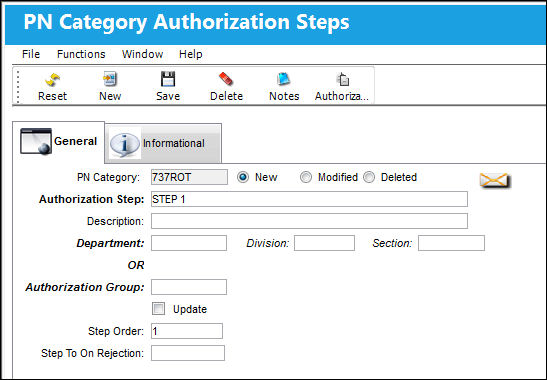547x380 pixels.
Task: Click the Department input field
Action: [189, 243]
